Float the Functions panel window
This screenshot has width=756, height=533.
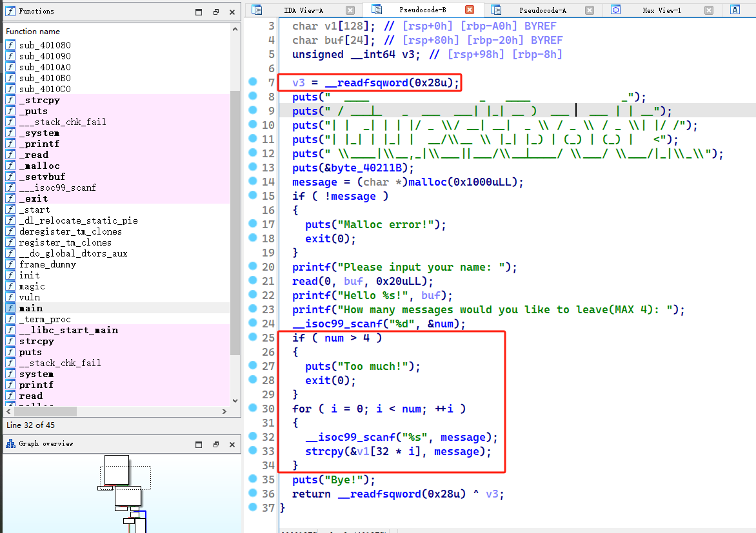216,12
